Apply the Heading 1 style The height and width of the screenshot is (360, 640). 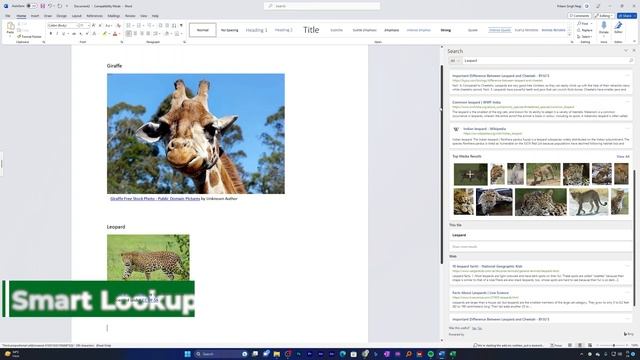point(257,30)
